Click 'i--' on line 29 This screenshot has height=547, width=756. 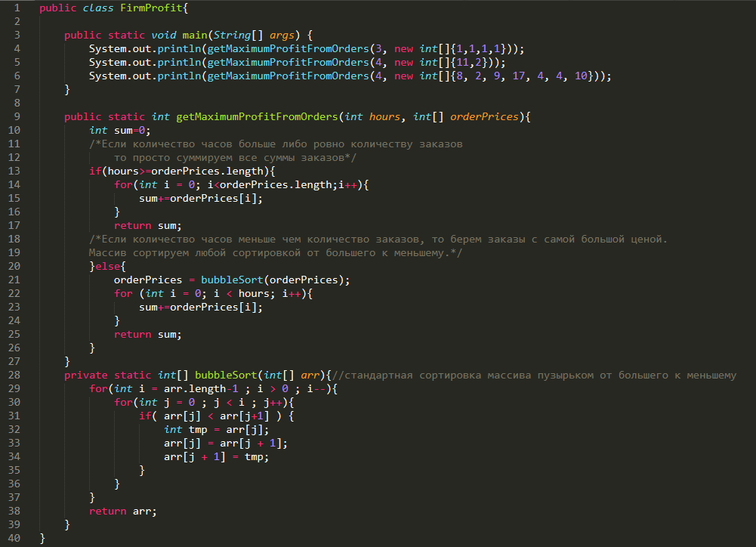click(316, 389)
